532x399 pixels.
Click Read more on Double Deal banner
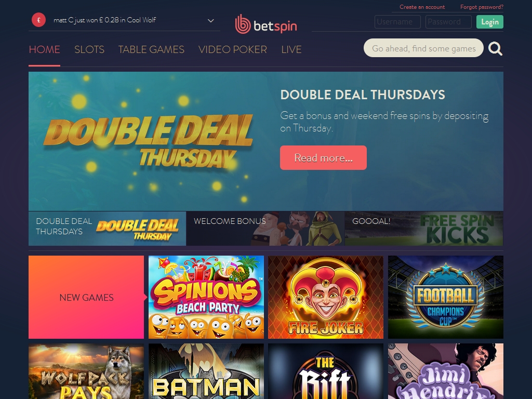pyautogui.click(x=323, y=158)
